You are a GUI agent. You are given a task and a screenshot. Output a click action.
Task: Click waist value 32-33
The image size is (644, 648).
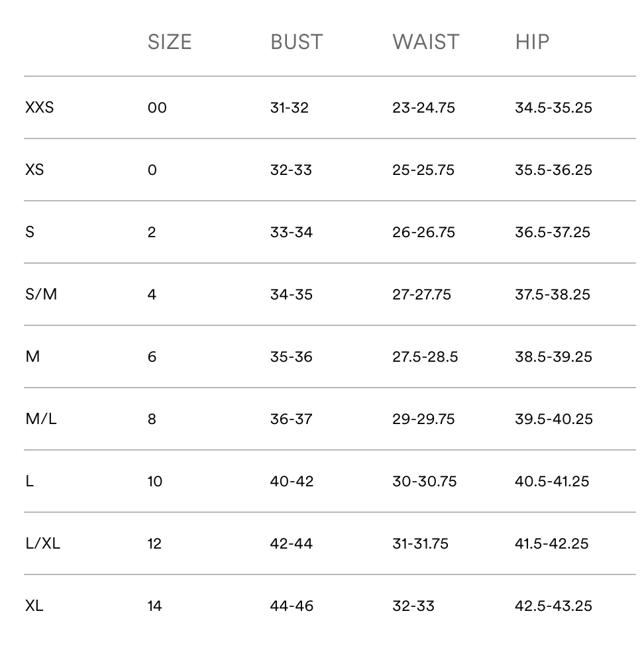413,606
